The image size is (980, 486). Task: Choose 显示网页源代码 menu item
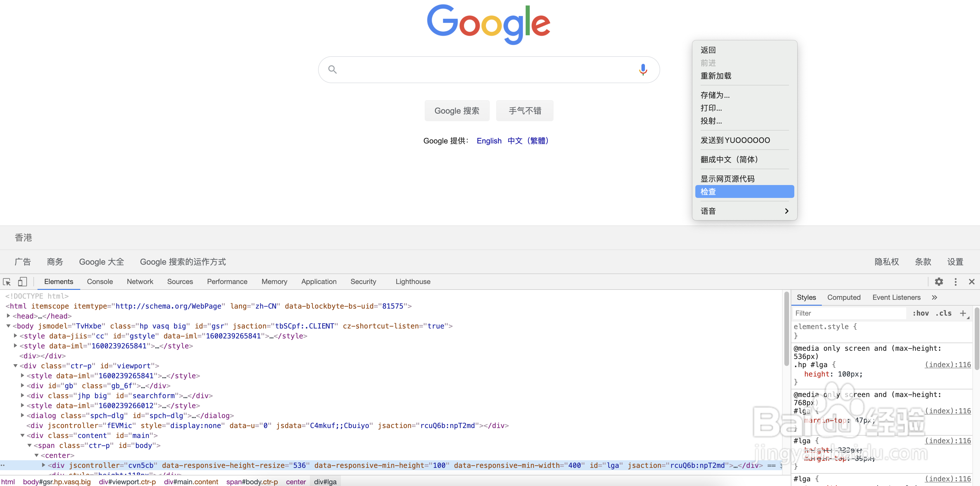pos(745,179)
